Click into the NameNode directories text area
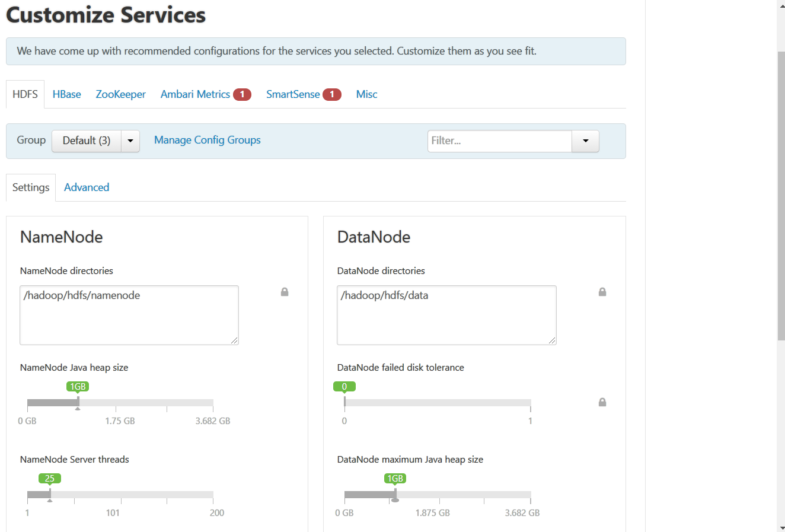Viewport: 785px width, 532px height. coord(129,315)
